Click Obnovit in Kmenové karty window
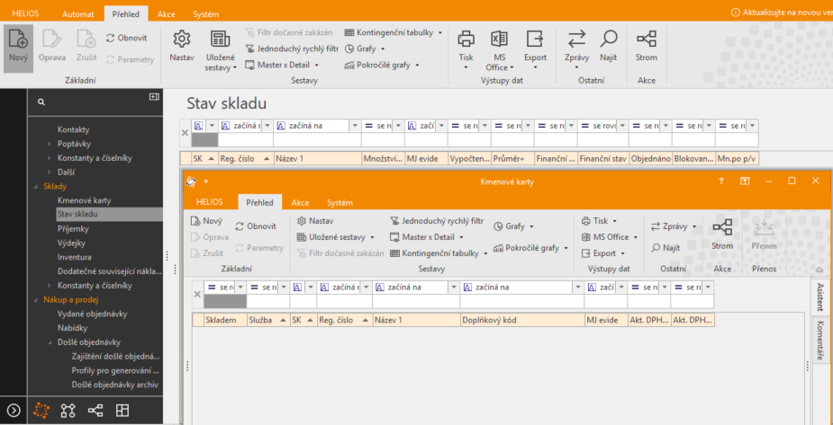Screen dimensions: 833x425 256,226
